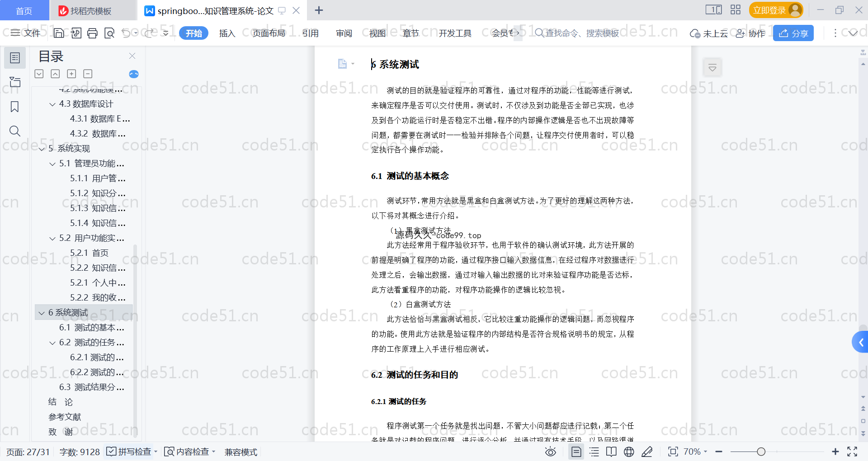868x461 pixels.
Task: Toggle 拼写检查 spell check
Action: click(x=129, y=452)
